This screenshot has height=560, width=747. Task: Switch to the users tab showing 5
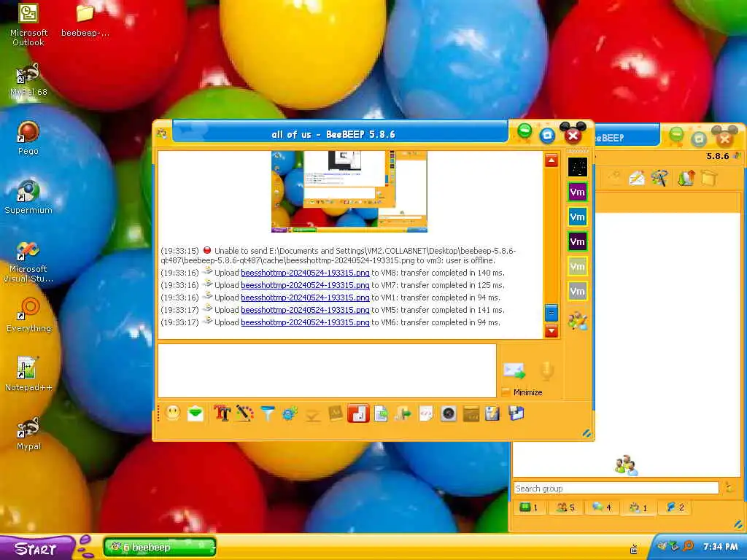[565, 507]
